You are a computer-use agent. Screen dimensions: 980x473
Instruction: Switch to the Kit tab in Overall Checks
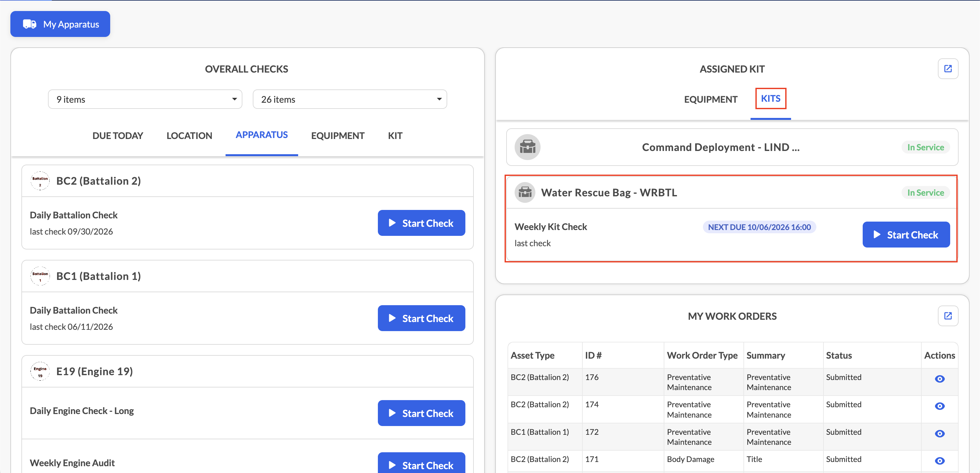point(395,136)
